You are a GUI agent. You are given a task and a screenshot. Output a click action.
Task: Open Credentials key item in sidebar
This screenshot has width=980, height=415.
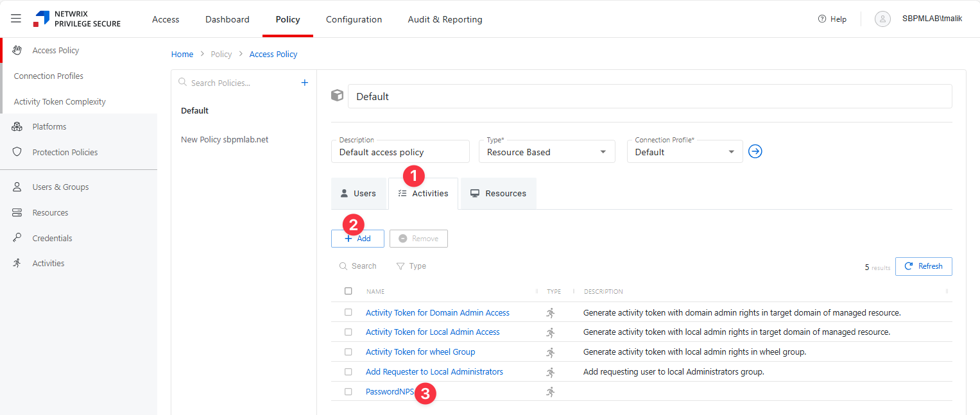pyautogui.click(x=52, y=239)
